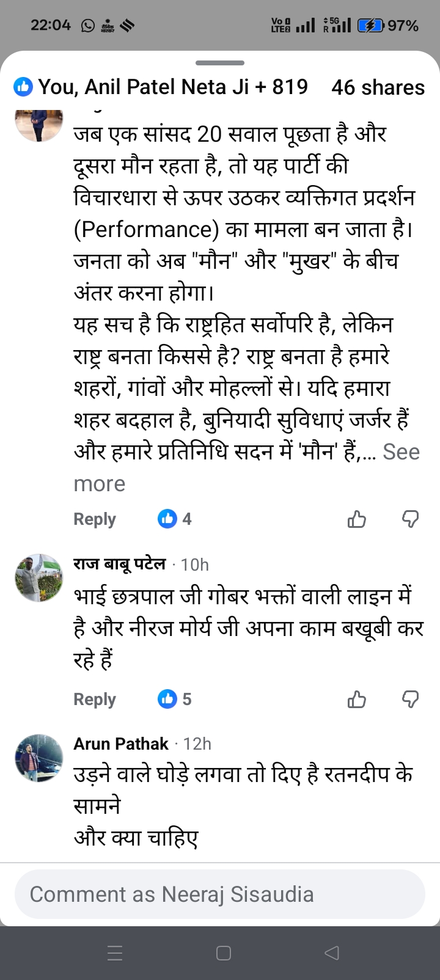The image size is (440, 980).
Task: Tap Android back navigation button
Action: 331,953
